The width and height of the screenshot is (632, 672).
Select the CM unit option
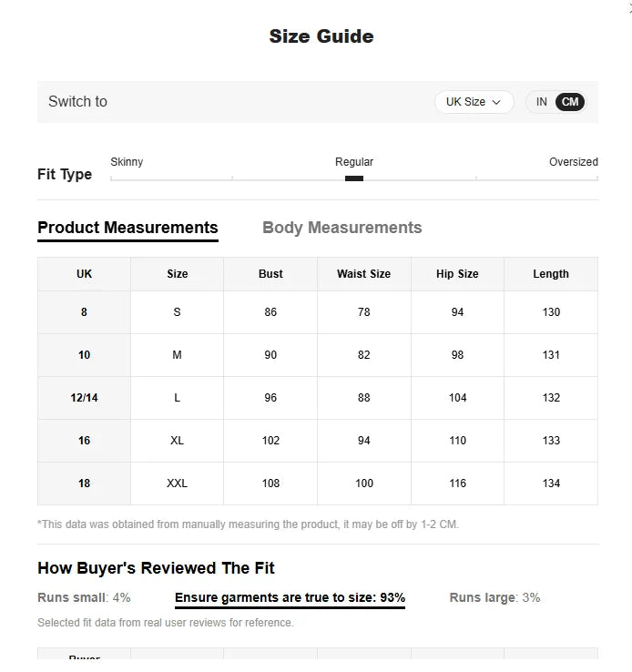coord(570,102)
